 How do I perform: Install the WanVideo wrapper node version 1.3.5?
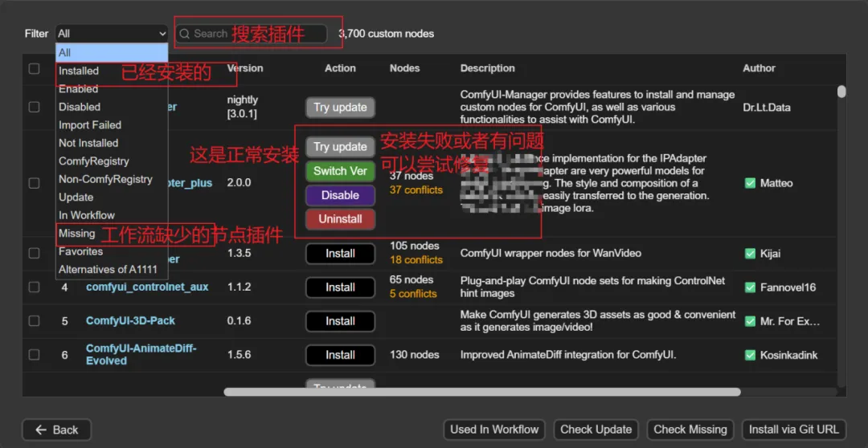coord(341,254)
